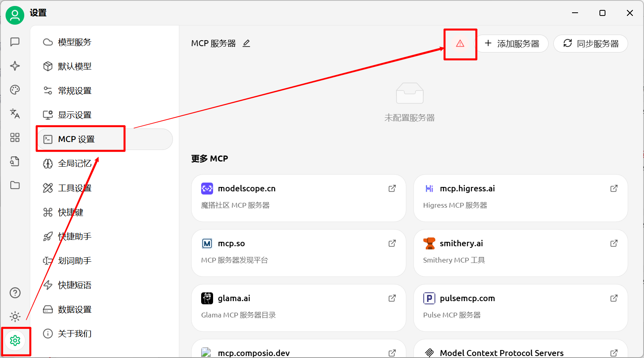Viewport: 644px width, 358px height.
Task: Click 添加服务器 button
Action: tap(512, 44)
